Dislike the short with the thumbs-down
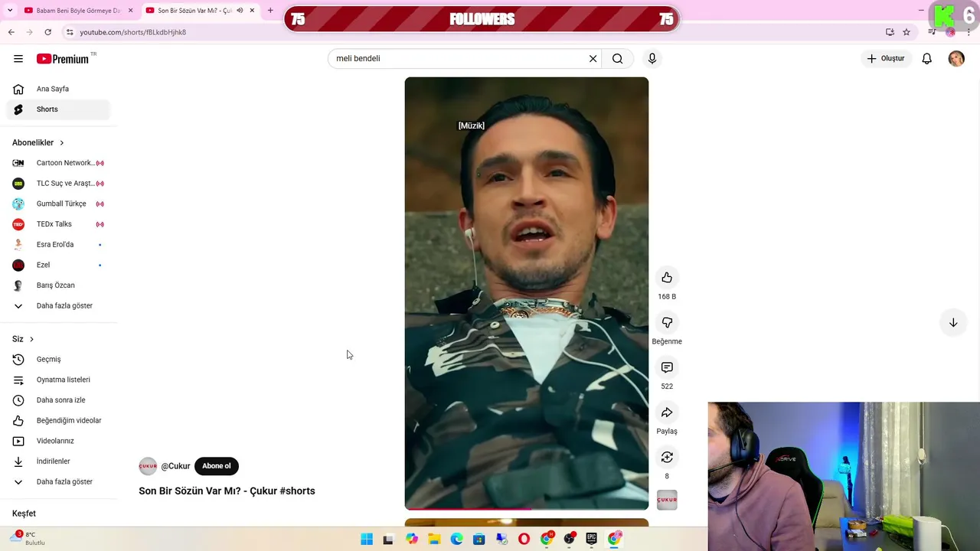 [x=667, y=323]
